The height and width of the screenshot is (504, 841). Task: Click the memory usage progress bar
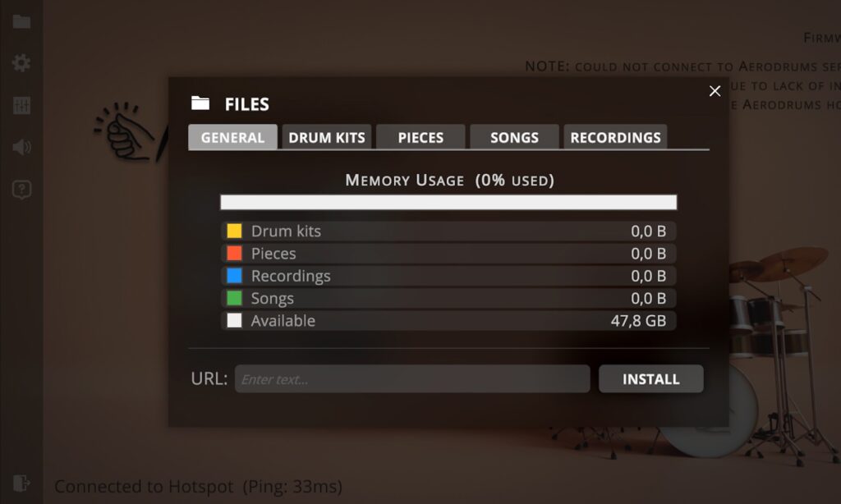coord(448,202)
